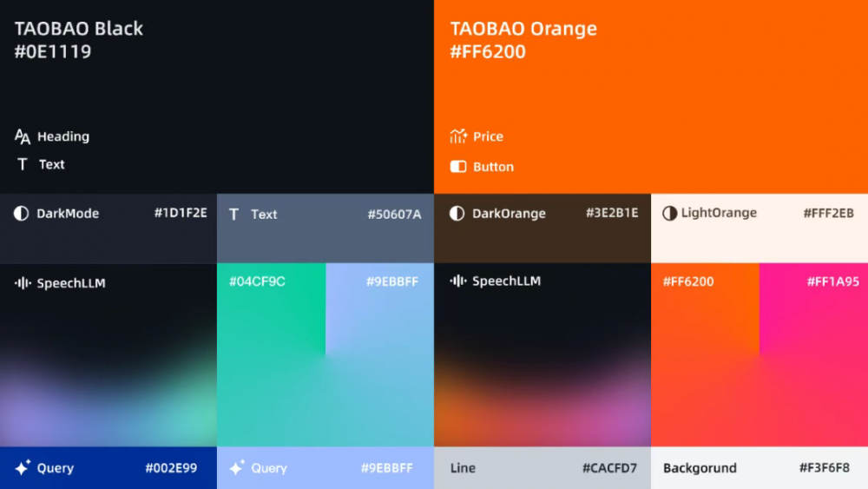Click the DarkOrange half-circle icon
The image size is (868, 489).
click(x=457, y=214)
